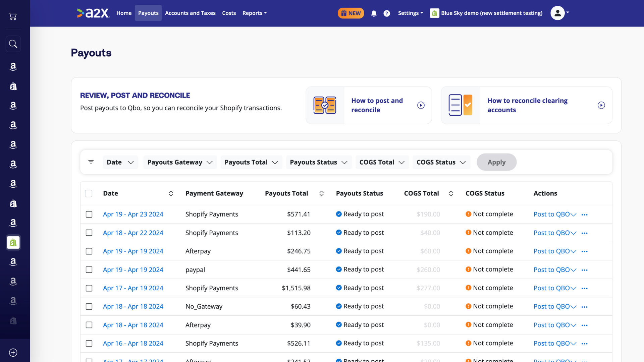Expand the COGS Total filter dropdown
Screen dimensions: 644x362
[x=382, y=162]
